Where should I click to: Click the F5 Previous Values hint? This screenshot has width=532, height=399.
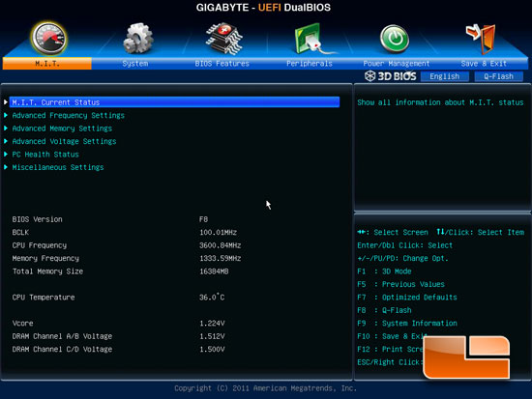point(400,284)
